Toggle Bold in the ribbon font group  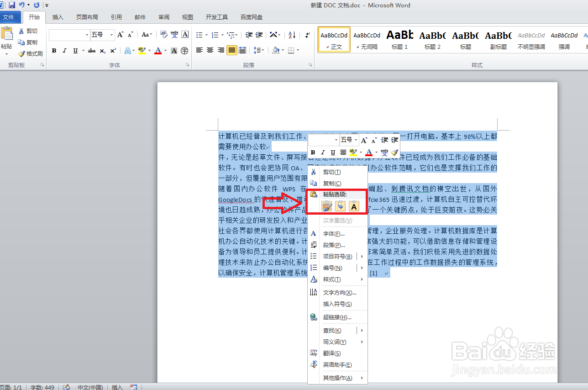coord(54,51)
